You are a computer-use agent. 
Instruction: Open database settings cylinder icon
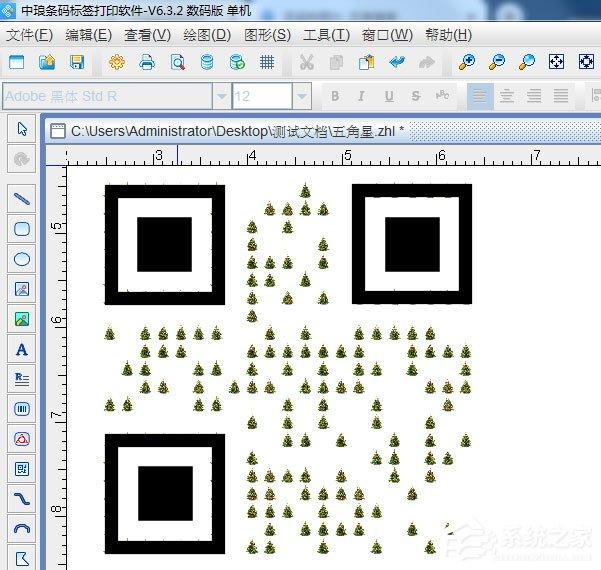coord(207,62)
